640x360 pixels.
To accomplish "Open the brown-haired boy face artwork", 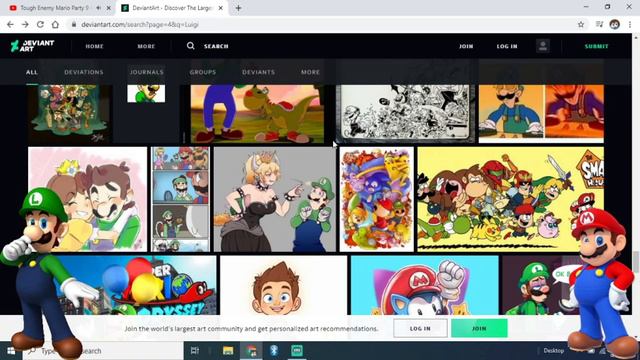I will pos(284,285).
